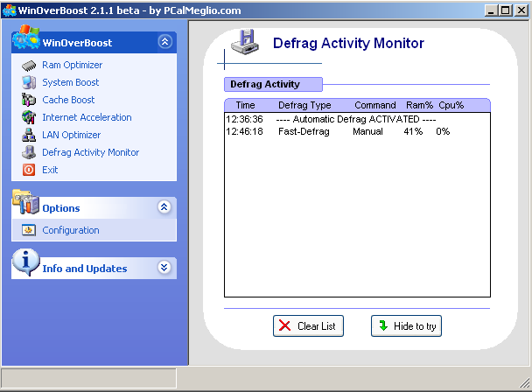The width and height of the screenshot is (532, 392).
Task: Click the Clear List button
Action: [x=308, y=326]
